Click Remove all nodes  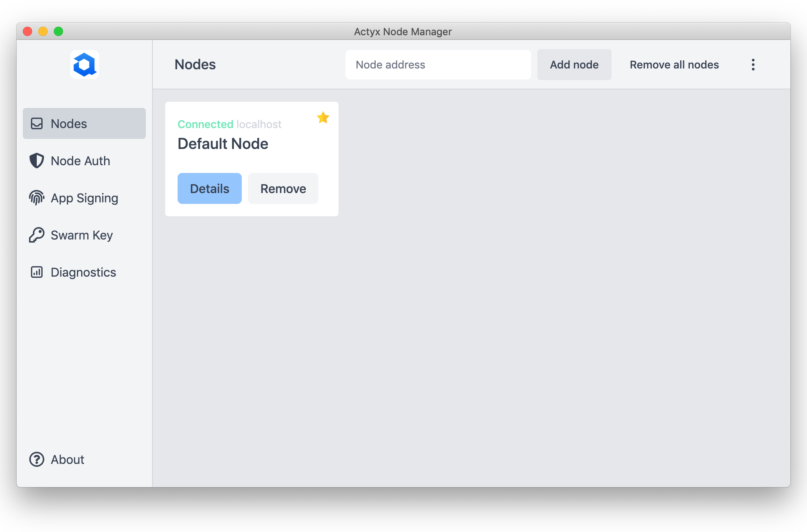[674, 65]
